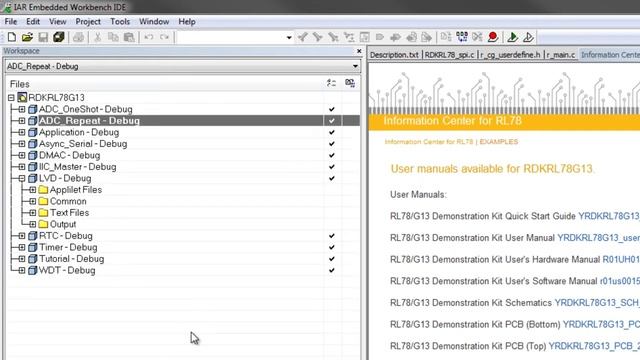Click the RDKRL78G13 workspace icon

[22, 98]
